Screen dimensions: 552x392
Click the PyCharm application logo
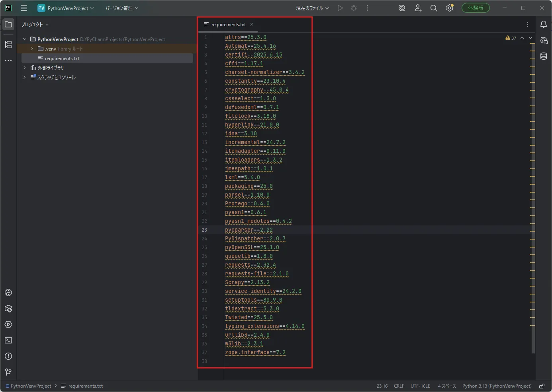[x=8, y=8]
